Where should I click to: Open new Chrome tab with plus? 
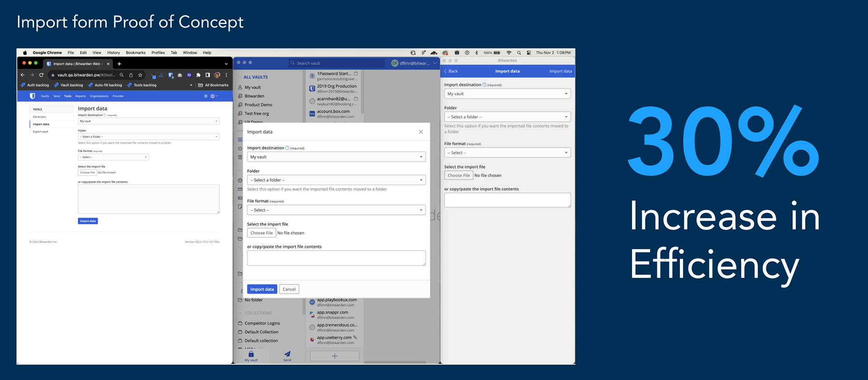pos(119,64)
